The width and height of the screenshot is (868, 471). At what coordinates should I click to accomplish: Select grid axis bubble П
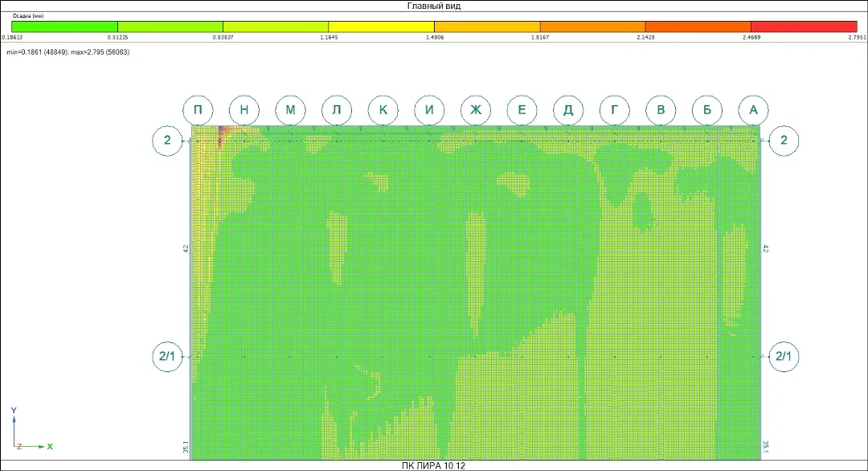[198, 109]
